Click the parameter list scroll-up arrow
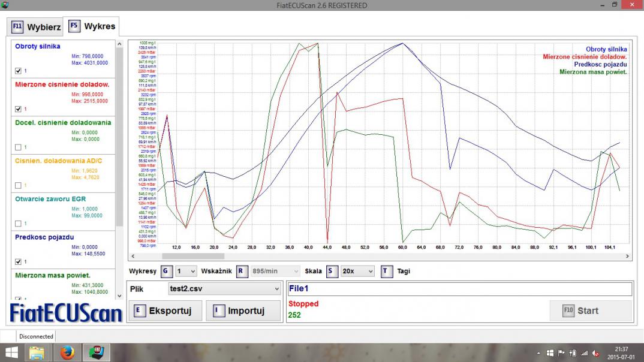 click(119, 44)
